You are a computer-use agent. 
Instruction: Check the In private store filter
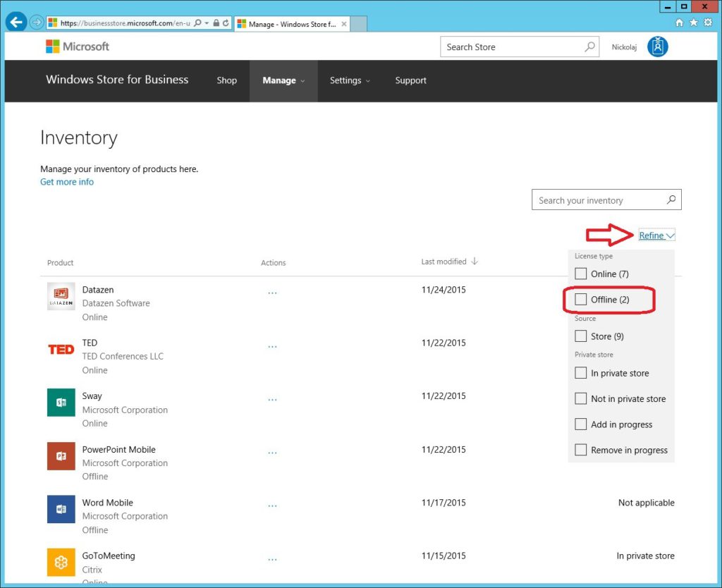581,372
